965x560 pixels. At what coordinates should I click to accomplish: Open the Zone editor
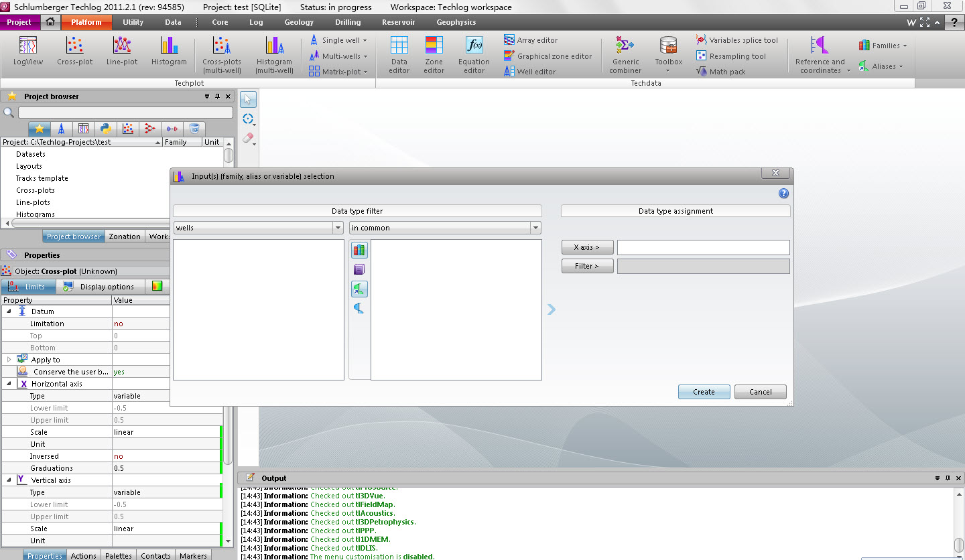434,54
